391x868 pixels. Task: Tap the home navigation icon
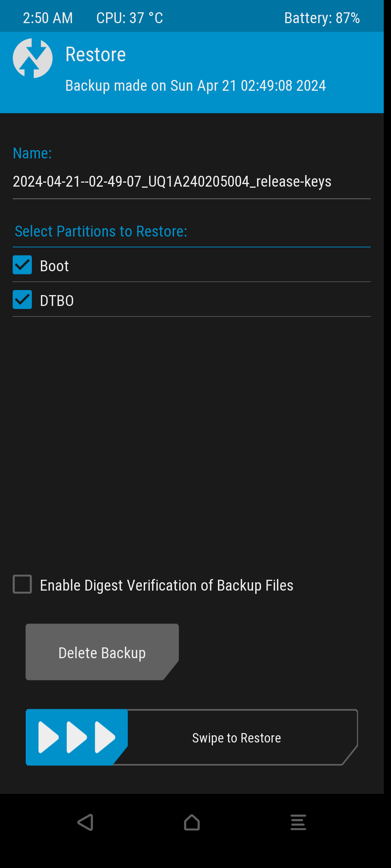pos(192,822)
